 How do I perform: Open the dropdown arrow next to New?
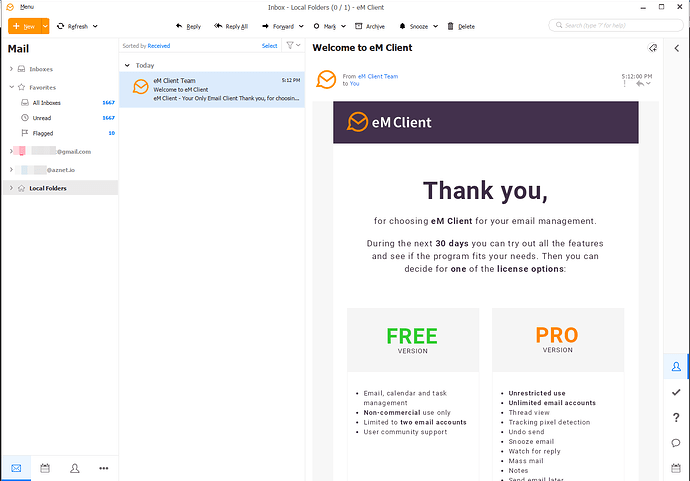(45, 26)
